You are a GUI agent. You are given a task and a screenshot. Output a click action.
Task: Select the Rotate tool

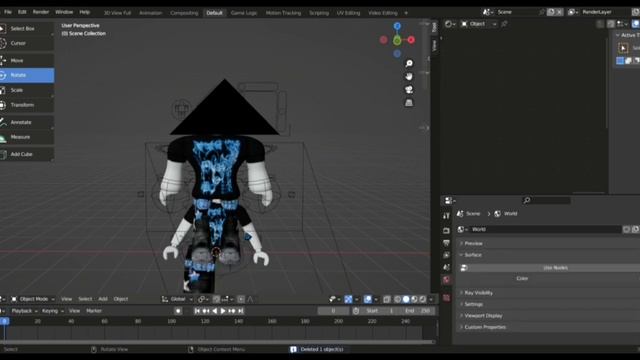point(26,75)
